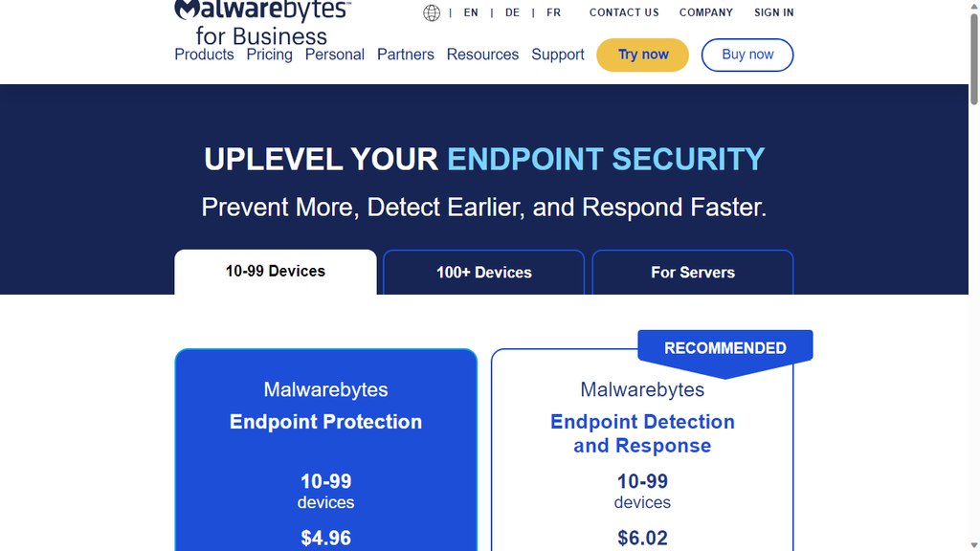Click the Buy now button
Image resolution: width=980 pixels, height=551 pixels.
click(746, 55)
